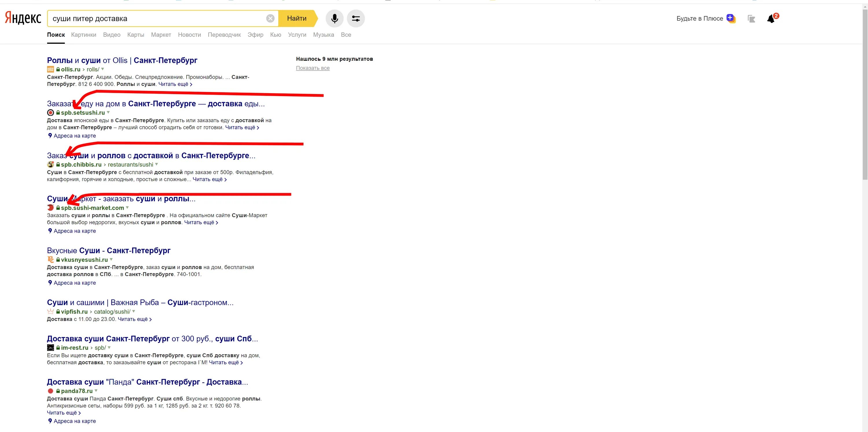This screenshot has width=868, height=432.
Task: Expand dropdown arrow next to spb.setsushi.ru
Action: pos(108,112)
